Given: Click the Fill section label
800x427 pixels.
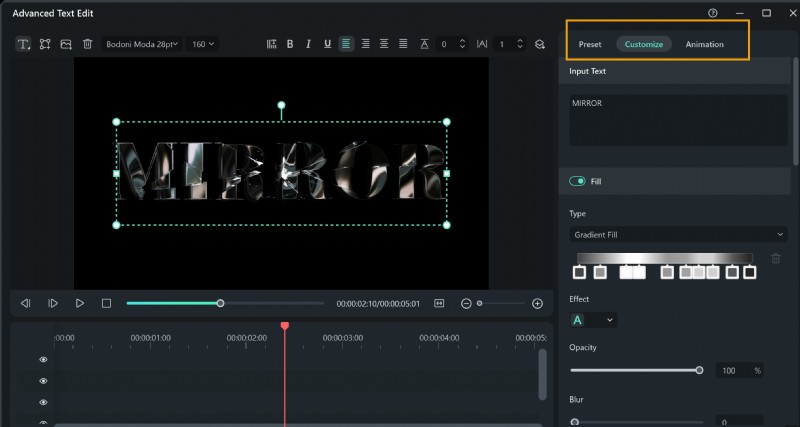Looking at the screenshot, I should [596, 181].
